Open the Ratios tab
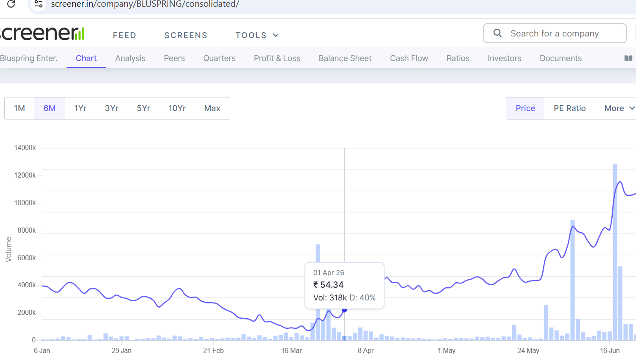Screen dimensions: 636x364 tap(458, 58)
